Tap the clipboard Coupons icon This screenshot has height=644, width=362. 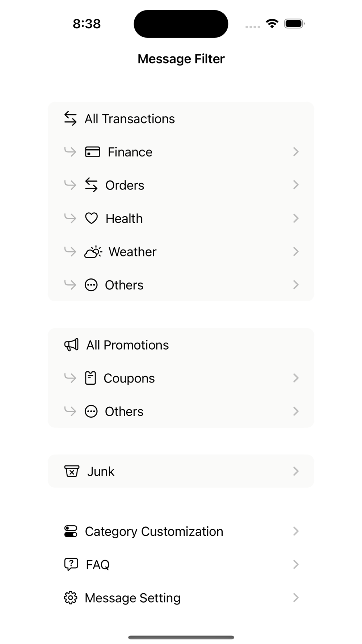pyautogui.click(x=90, y=378)
